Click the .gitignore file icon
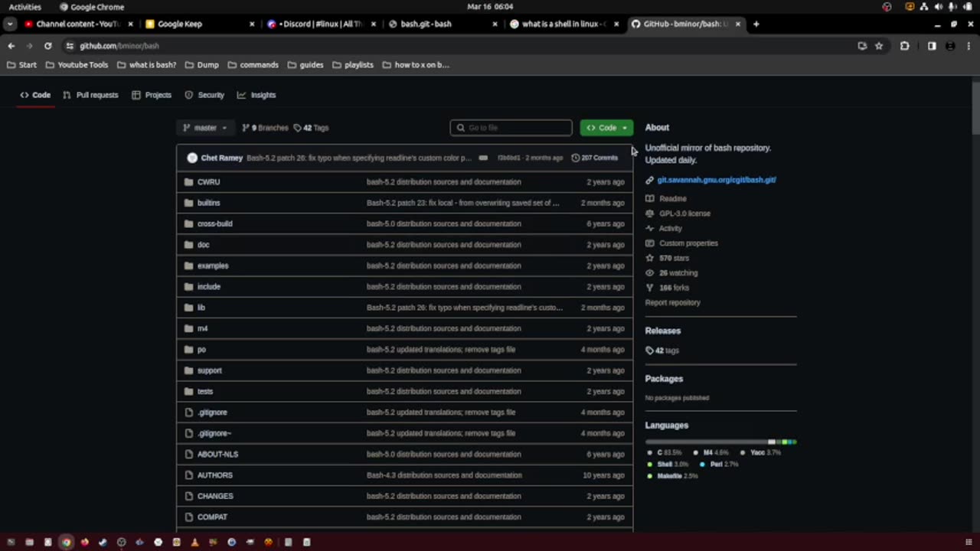 tap(189, 412)
